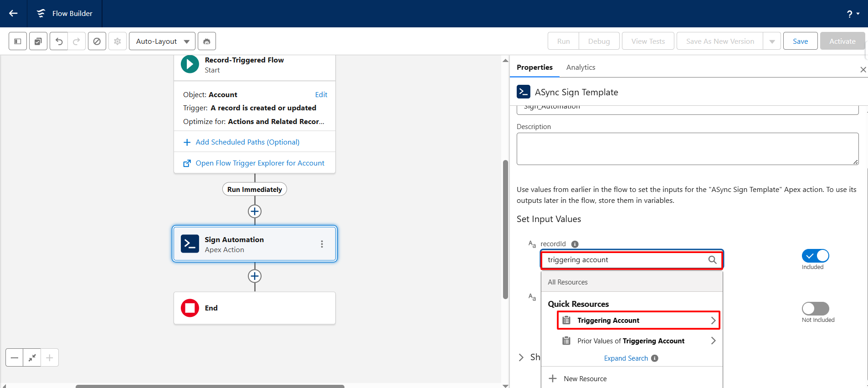Turn off the recordId Included toggle
This screenshot has height=388, width=868.
tap(815, 256)
